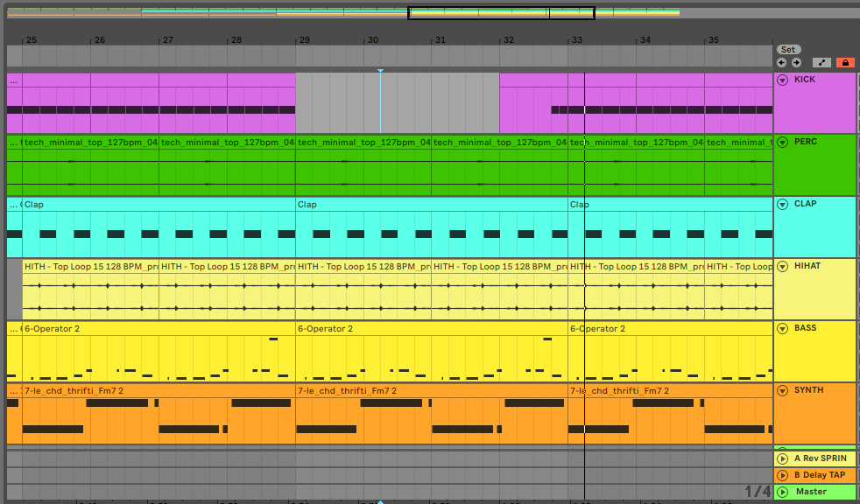Click bar 29 in the beat ruler
This screenshot has width=860, height=504.
coord(305,40)
